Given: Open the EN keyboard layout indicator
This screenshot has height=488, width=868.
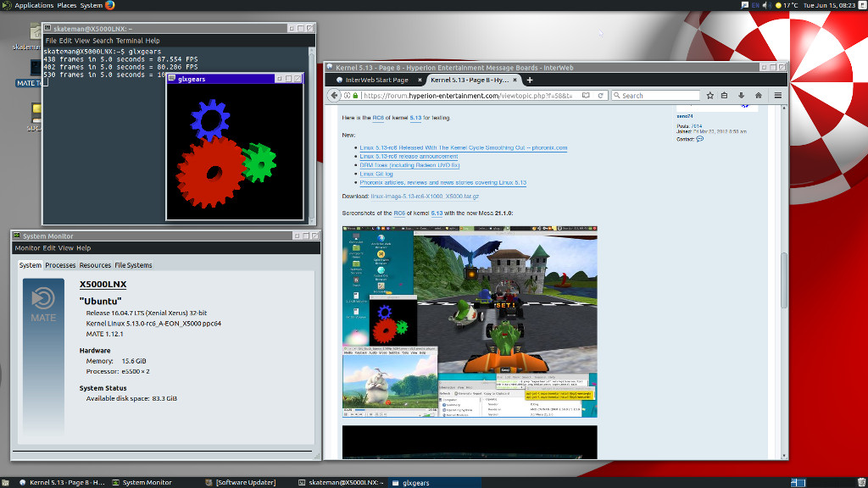Looking at the screenshot, I should click(x=755, y=5).
